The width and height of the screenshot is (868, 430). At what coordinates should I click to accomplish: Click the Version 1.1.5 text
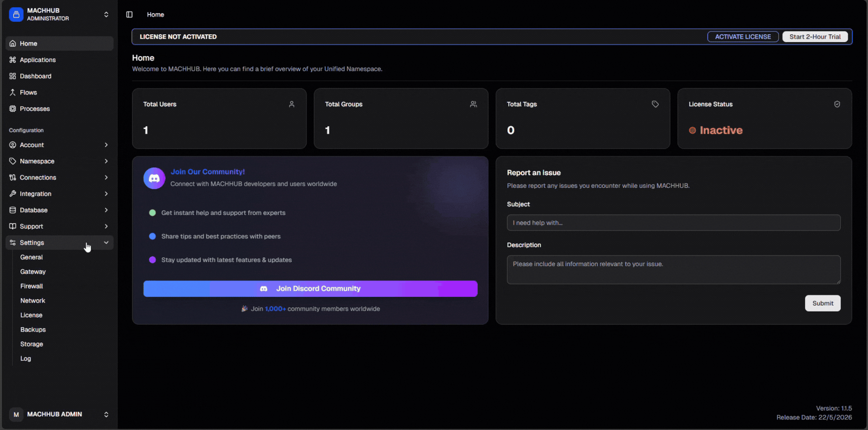(834, 408)
